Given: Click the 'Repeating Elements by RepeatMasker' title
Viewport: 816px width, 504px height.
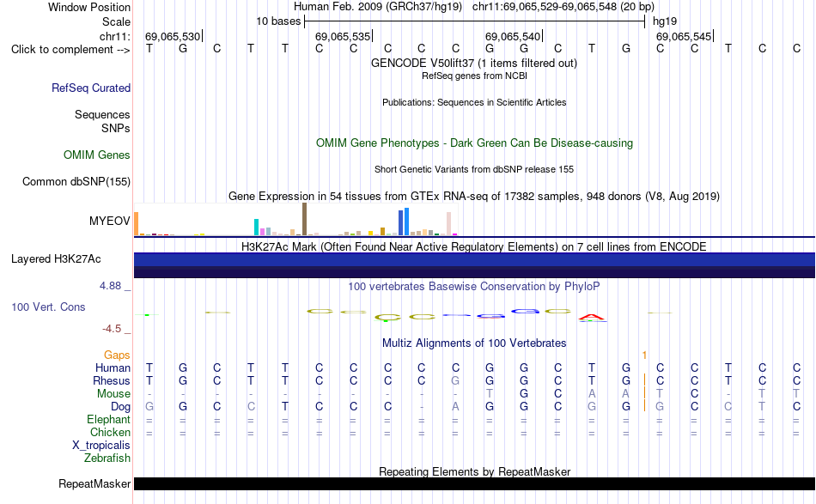Looking at the screenshot, I should click(475, 471).
